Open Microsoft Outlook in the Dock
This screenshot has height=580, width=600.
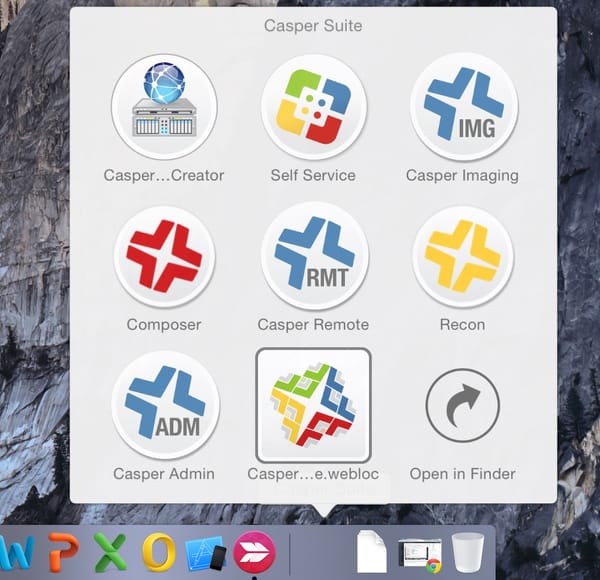click(158, 552)
